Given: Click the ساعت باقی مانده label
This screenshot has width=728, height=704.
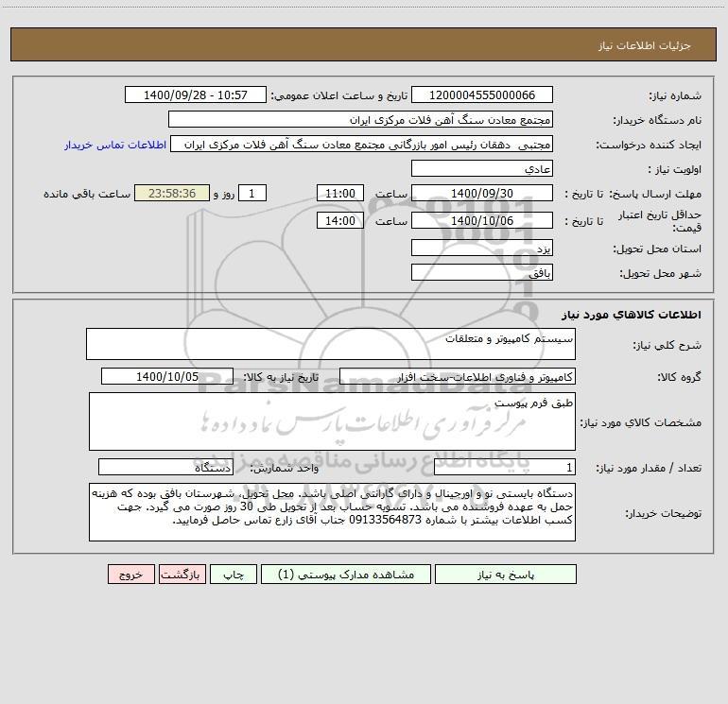Looking at the screenshot, I should [x=87, y=194].
